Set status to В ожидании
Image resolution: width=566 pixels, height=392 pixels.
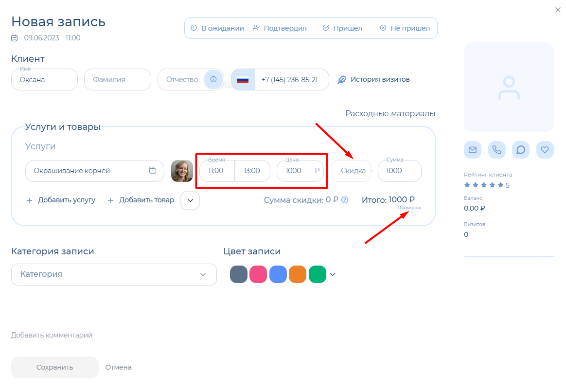tap(217, 28)
